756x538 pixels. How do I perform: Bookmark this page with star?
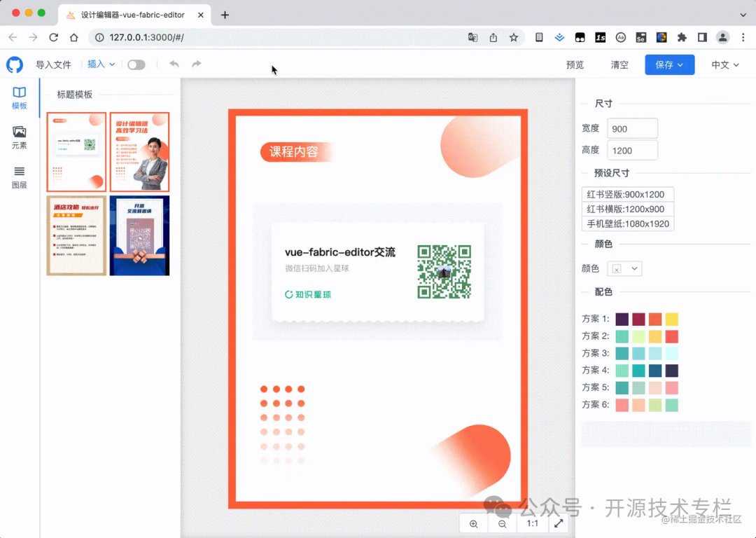click(x=514, y=37)
